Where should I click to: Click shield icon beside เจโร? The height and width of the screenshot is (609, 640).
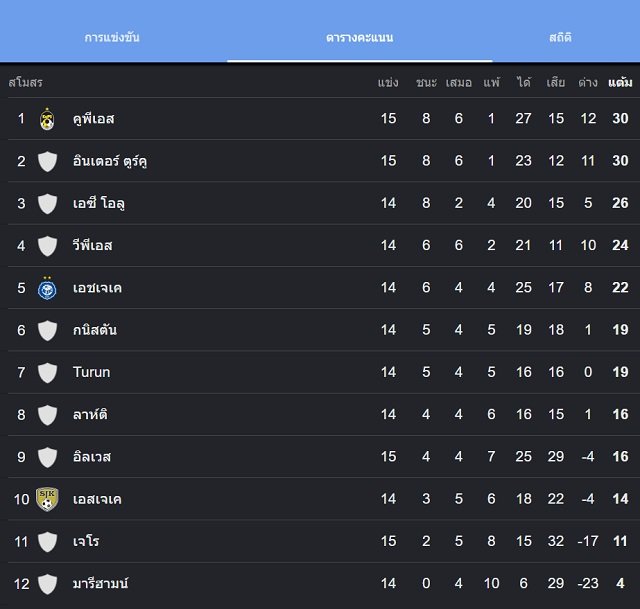click(47, 542)
